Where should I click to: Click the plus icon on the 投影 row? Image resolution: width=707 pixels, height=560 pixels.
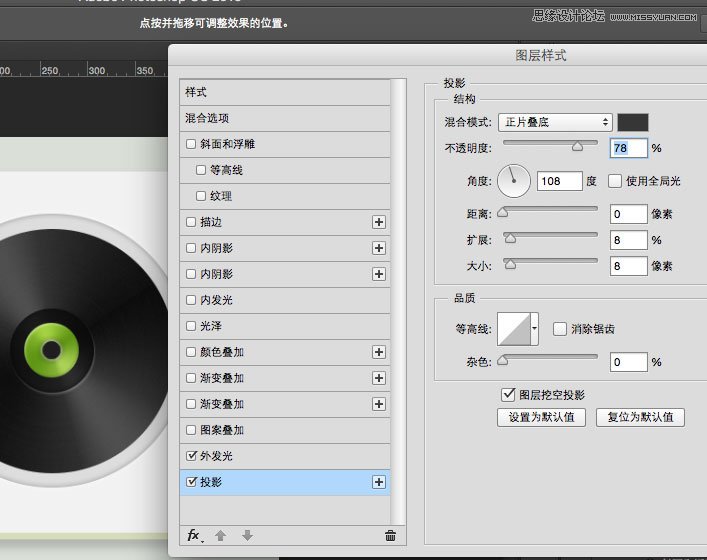pyautogui.click(x=379, y=482)
